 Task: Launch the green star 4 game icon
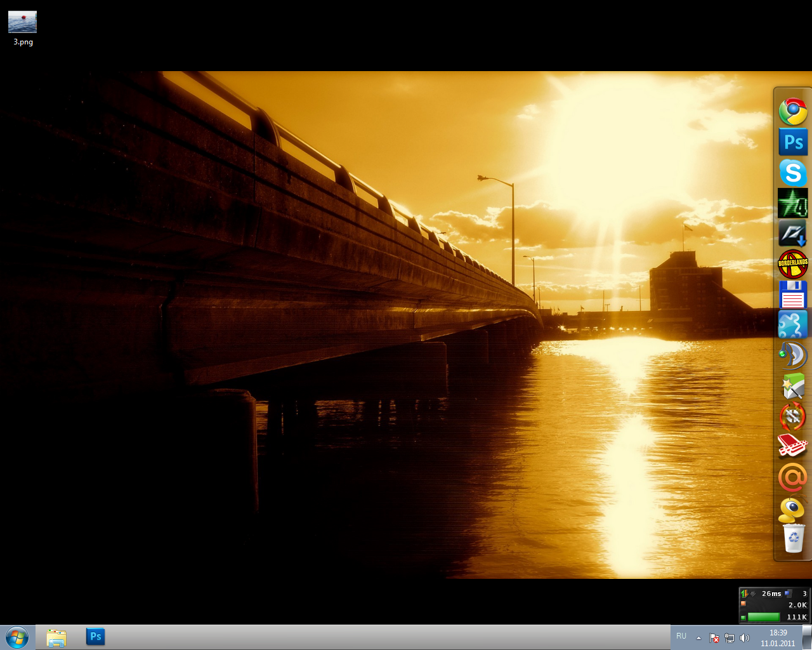click(792, 203)
